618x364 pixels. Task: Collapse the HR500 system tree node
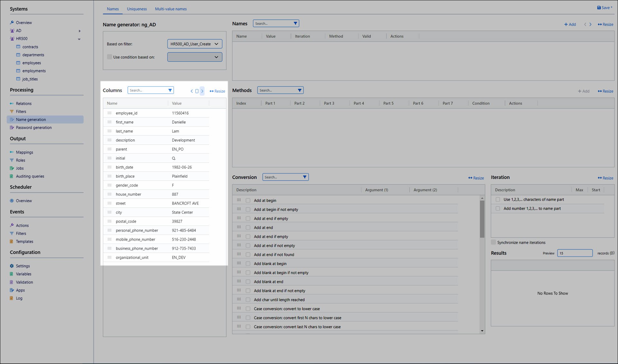pos(79,39)
